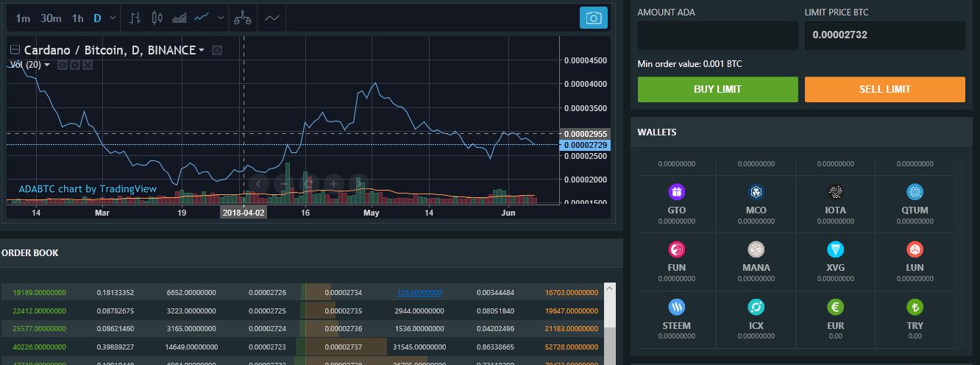The height and width of the screenshot is (365, 980).
Task: Select the FUN wallet icon
Action: tap(676, 249)
